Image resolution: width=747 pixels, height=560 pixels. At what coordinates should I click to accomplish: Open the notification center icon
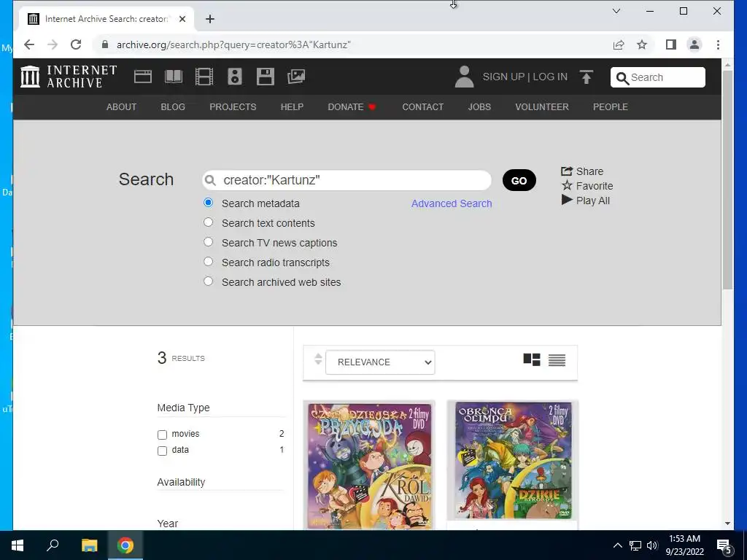click(724, 545)
